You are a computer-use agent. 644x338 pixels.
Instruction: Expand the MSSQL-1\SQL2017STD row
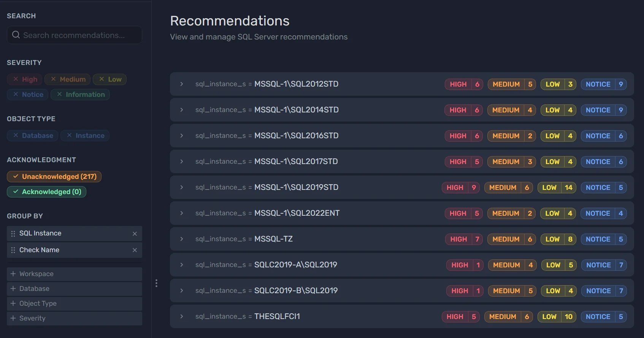click(182, 161)
